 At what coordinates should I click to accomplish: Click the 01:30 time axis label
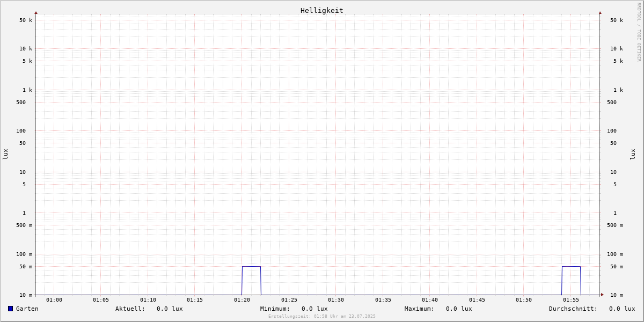(336, 300)
